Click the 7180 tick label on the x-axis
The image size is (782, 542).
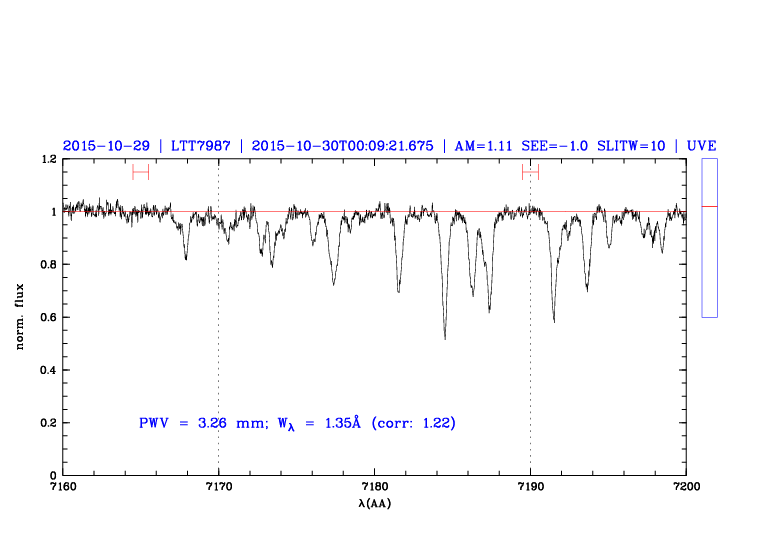pyautogui.click(x=374, y=487)
